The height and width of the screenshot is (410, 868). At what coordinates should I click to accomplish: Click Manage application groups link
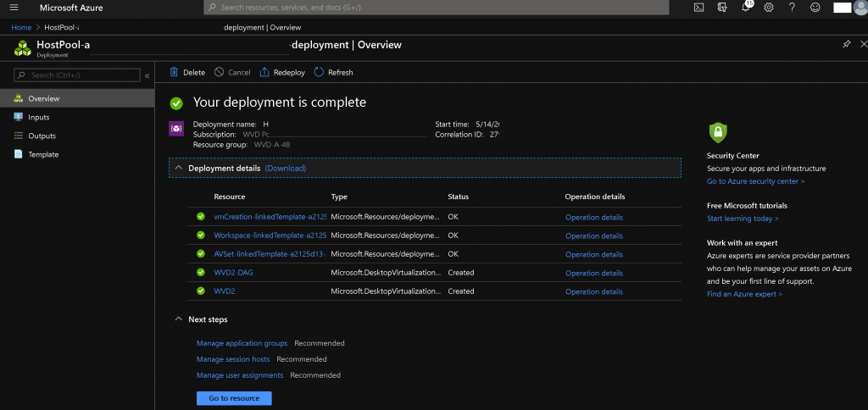pyautogui.click(x=242, y=343)
